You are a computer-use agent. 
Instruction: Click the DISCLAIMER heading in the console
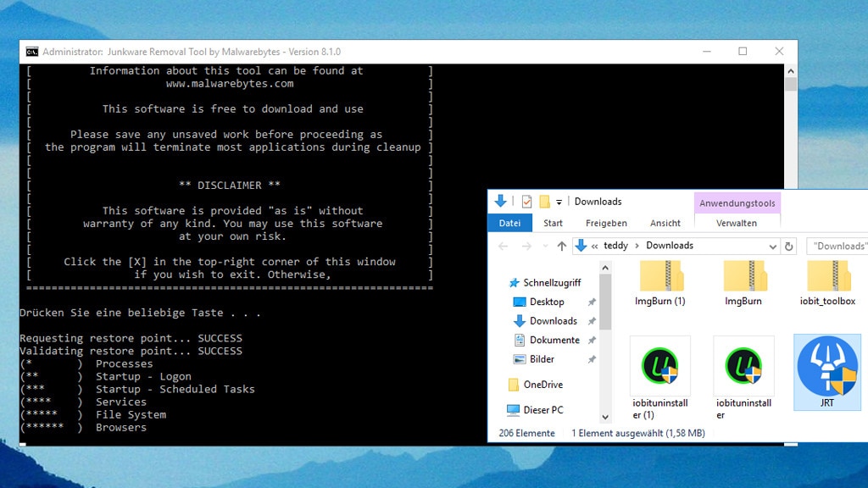(x=230, y=186)
